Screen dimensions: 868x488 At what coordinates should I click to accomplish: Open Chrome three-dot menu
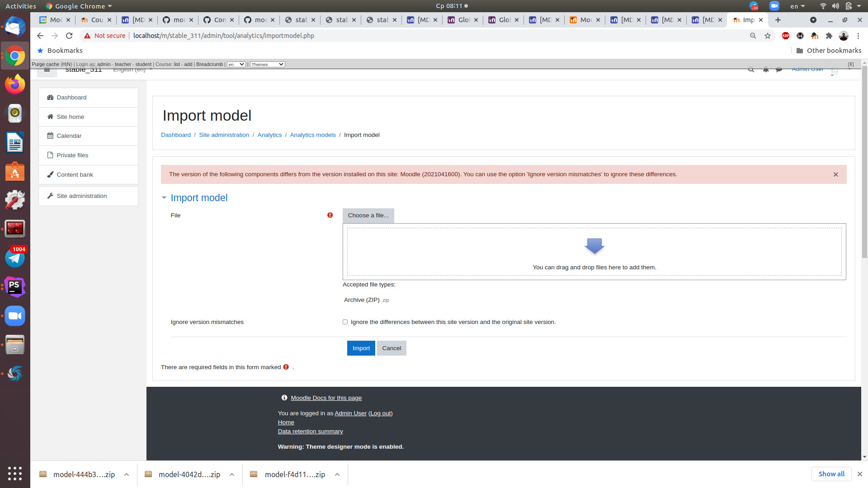click(858, 36)
